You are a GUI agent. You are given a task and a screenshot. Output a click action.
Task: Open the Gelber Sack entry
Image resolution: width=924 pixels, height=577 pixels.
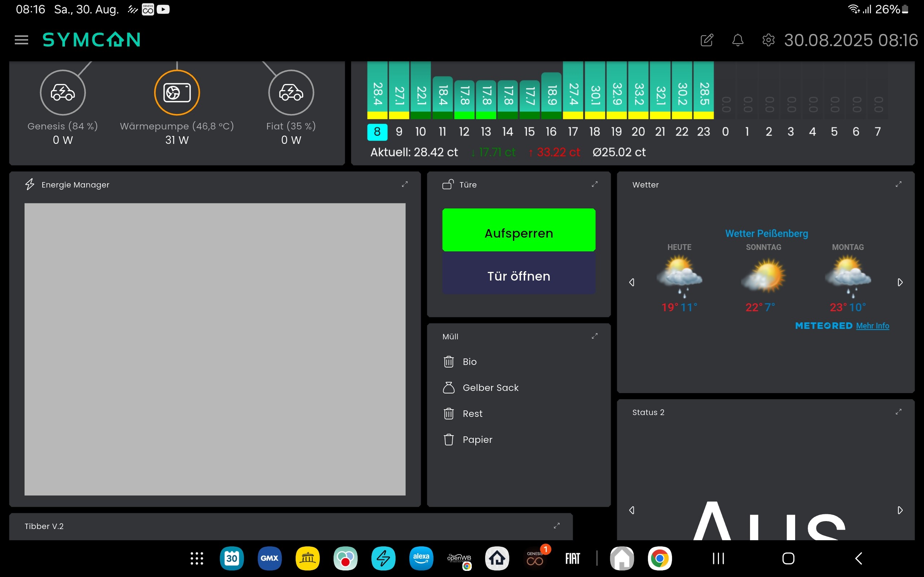pyautogui.click(x=490, y=388)
